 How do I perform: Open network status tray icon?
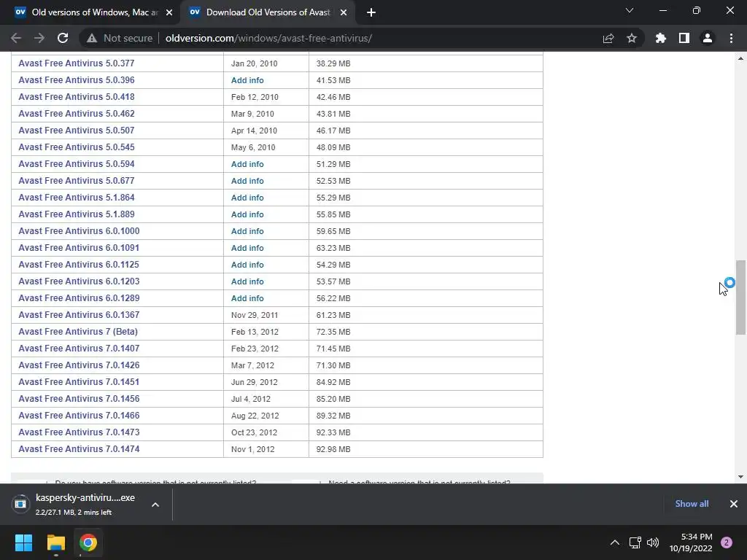point(635,542)
